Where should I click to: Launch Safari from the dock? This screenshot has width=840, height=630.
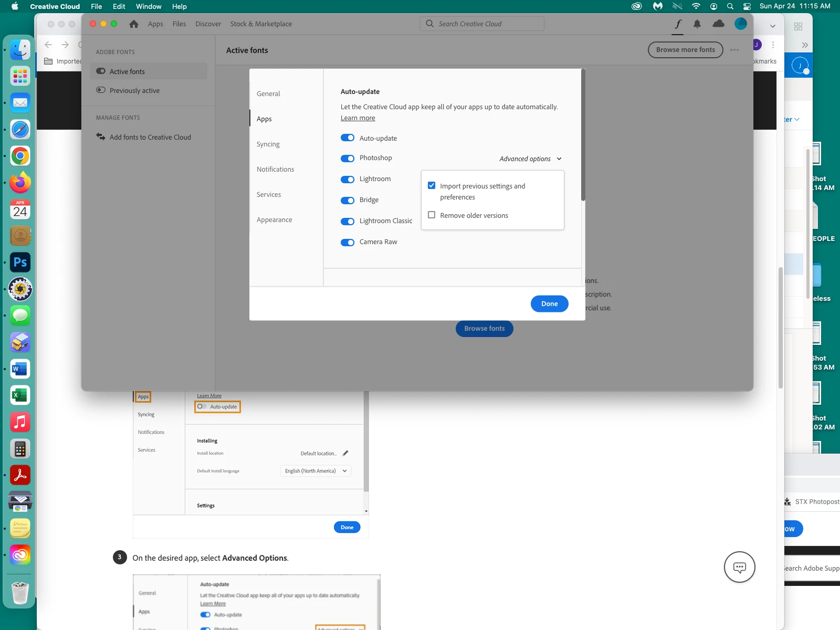coord(20,130)
